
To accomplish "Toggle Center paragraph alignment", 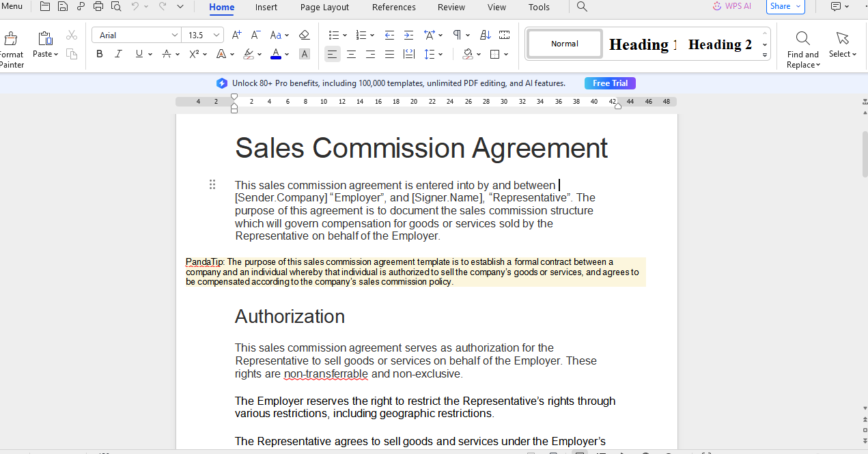I will [351, 54].
